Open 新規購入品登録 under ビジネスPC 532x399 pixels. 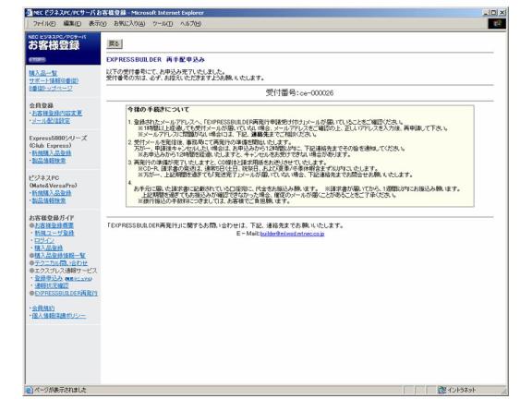[x=52, y=193]
